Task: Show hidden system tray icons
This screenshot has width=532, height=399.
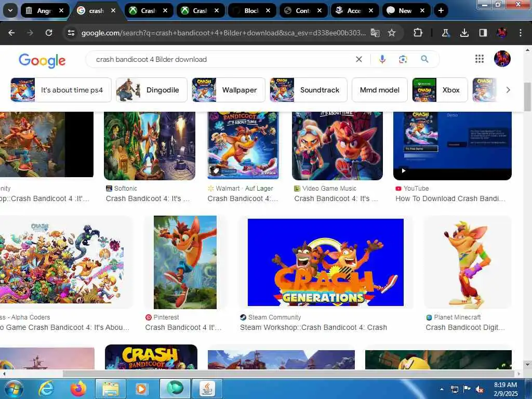Action: (442, 390)
